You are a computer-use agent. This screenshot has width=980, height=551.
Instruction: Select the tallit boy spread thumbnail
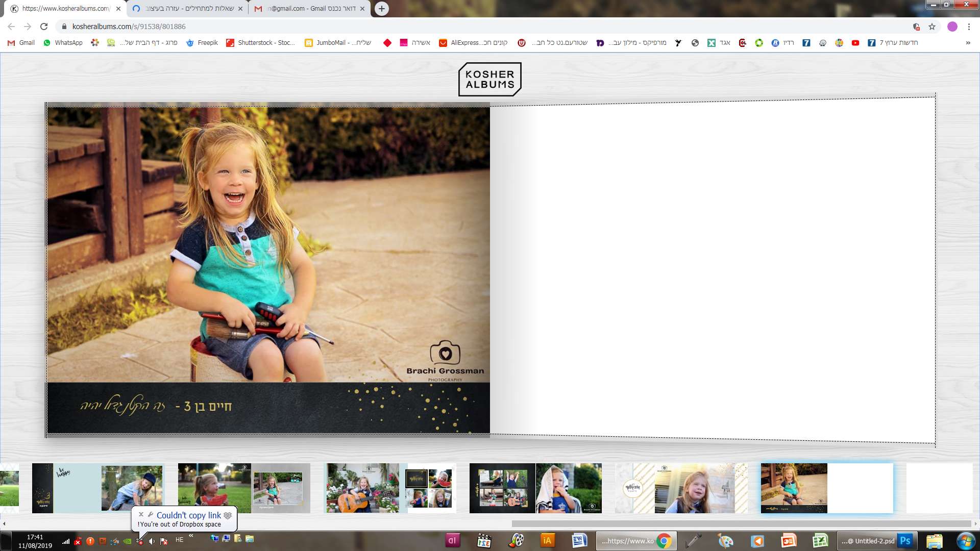pos(535,488)
